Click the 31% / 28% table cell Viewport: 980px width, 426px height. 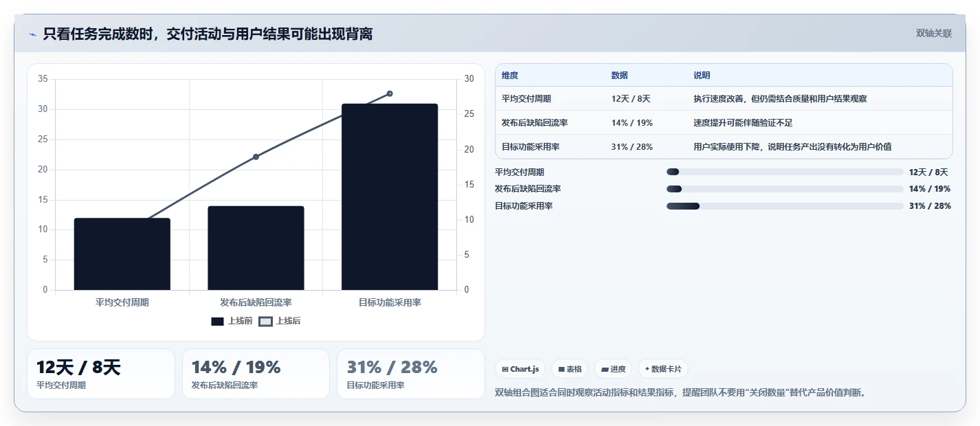632,146
